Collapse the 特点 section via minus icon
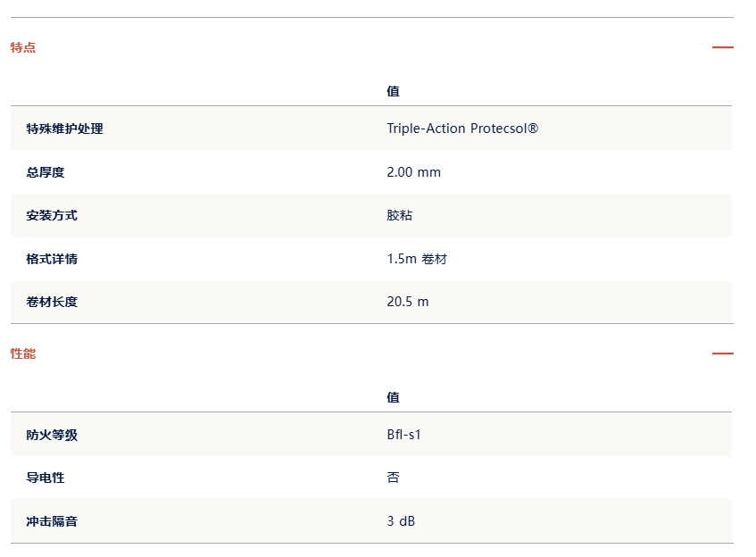 722,47
